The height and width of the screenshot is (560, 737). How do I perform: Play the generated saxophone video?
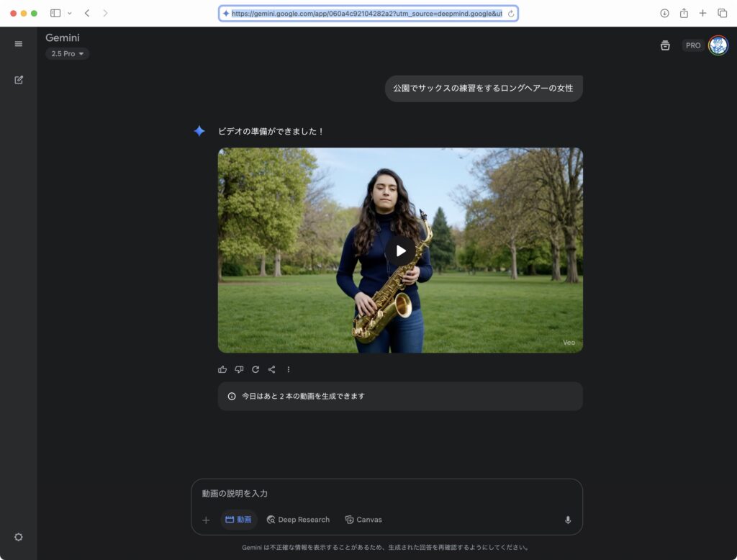[400, 250]
